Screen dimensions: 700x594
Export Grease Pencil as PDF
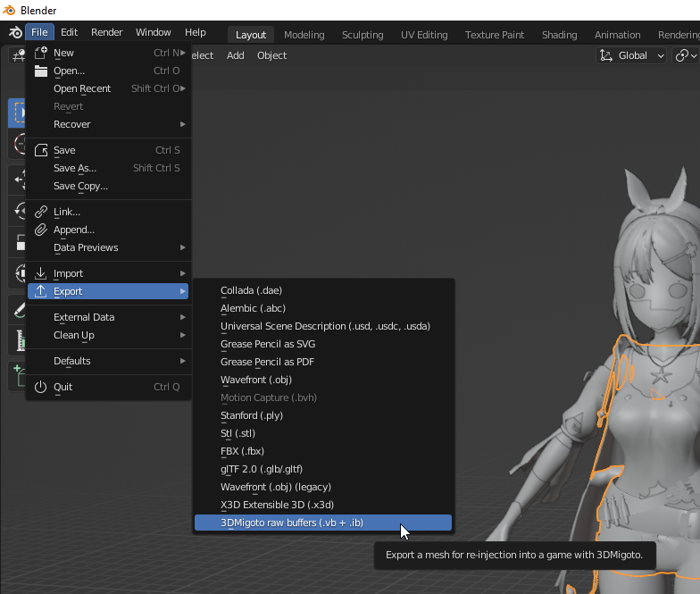(323, 362)
